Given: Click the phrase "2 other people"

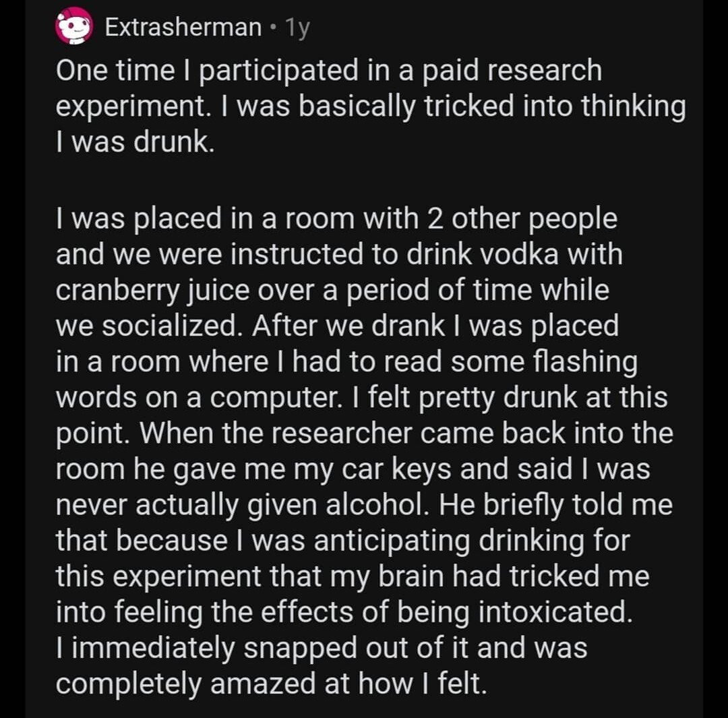Looking at the screenshot, I should (518, 219).
